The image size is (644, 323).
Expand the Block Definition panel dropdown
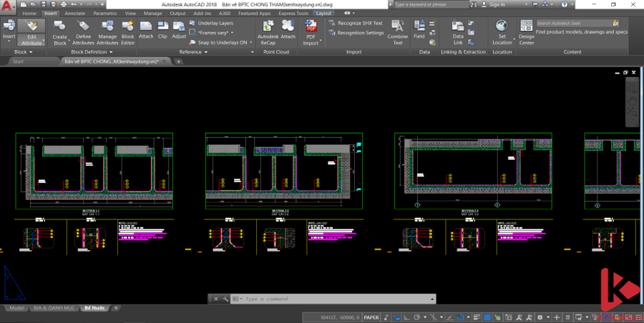(x=90, y=52)
